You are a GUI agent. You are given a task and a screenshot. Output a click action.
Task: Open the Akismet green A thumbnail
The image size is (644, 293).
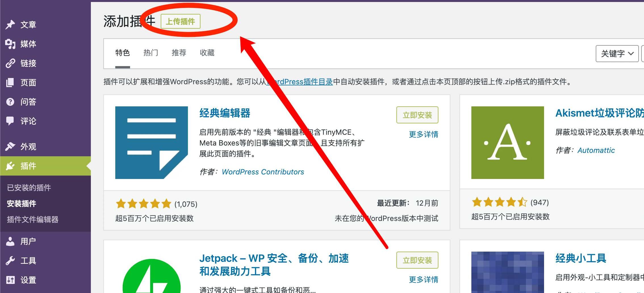tap(508, 143)
